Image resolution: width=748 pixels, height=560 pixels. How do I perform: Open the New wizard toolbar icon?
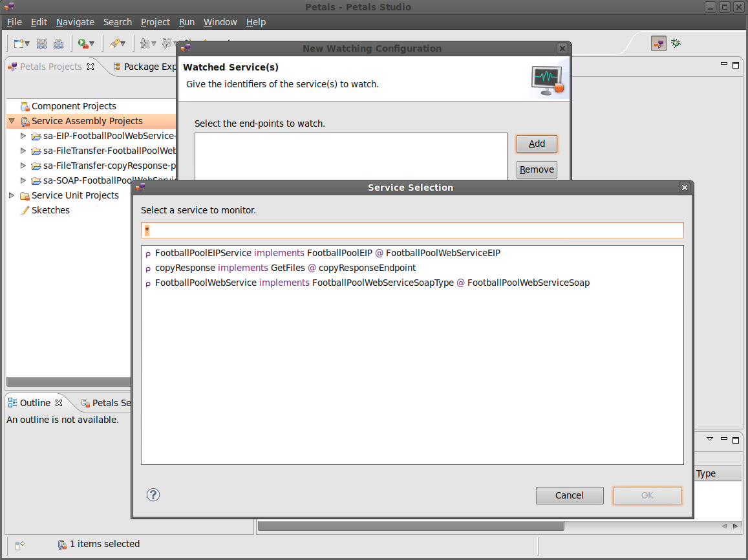(20, 43)
